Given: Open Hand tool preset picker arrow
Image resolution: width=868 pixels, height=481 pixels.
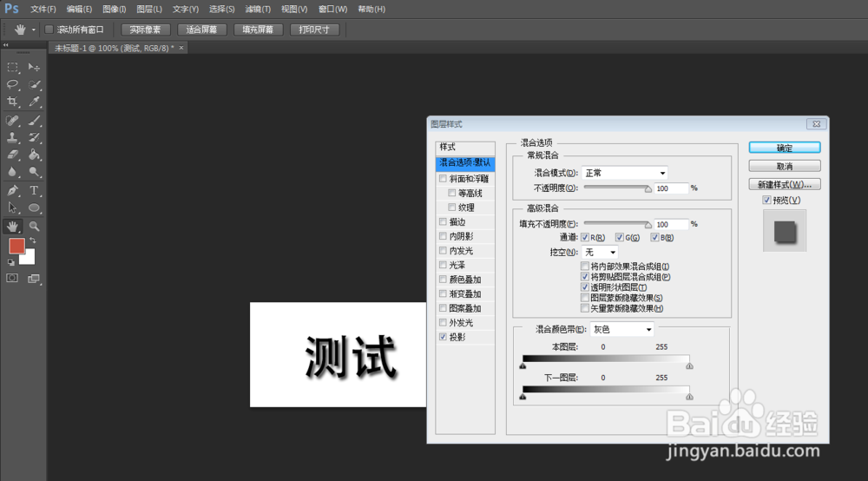Looking at the screenshot, I should pyautogui.click(x=34, y=30).
